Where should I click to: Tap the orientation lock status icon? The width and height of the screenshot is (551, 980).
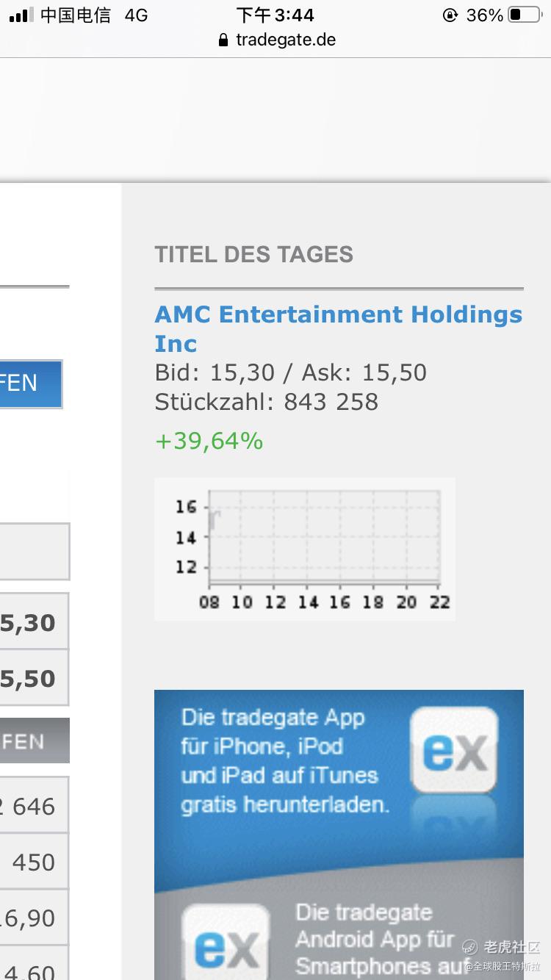coord(450,15)
